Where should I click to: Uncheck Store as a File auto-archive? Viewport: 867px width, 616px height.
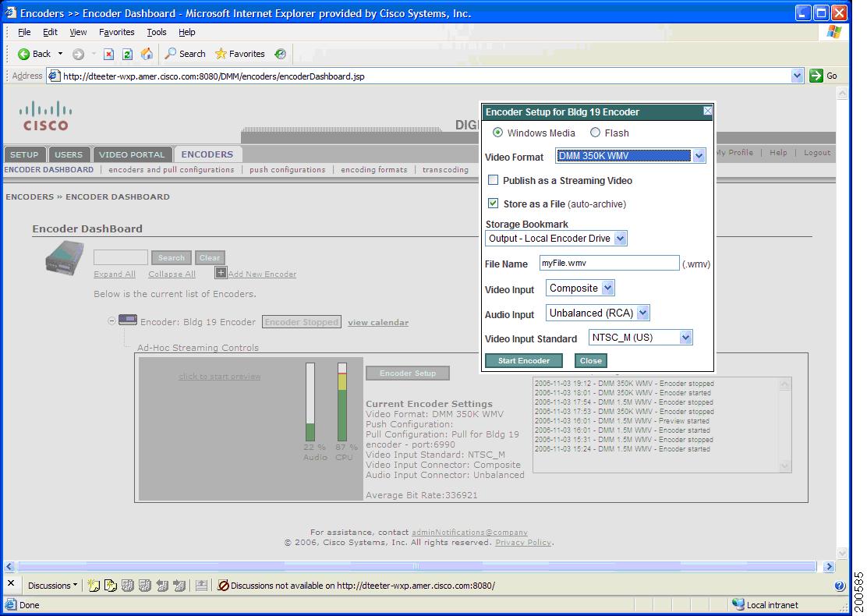(494, 204)
